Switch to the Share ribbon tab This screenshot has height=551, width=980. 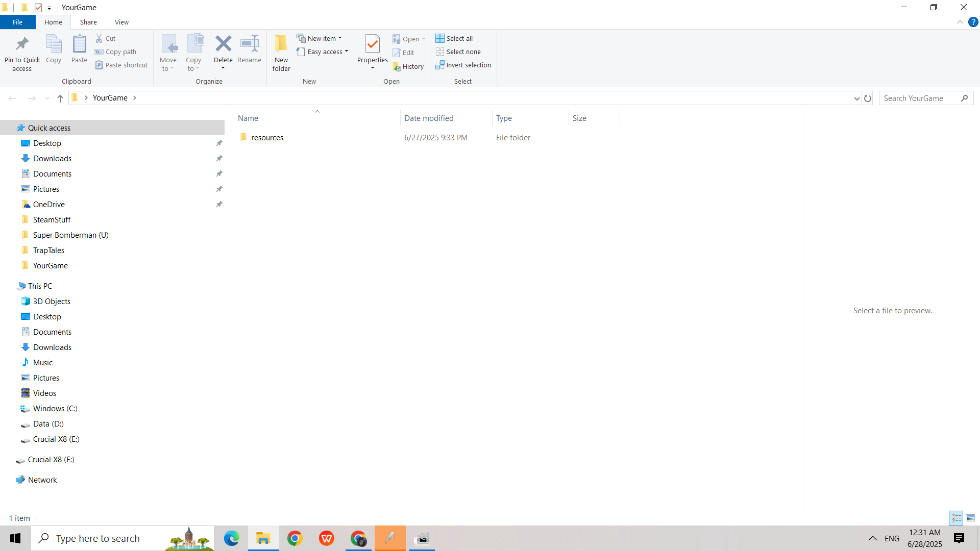88,22
